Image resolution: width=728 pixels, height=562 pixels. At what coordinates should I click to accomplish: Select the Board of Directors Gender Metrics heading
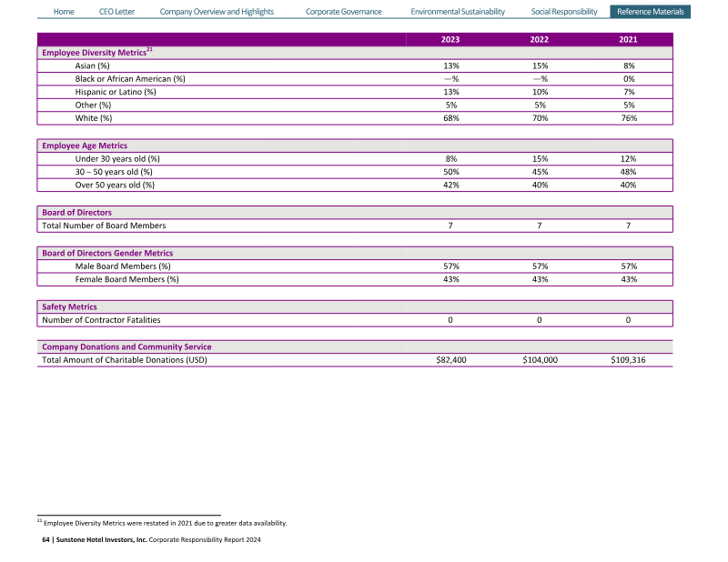coord(107,253)
